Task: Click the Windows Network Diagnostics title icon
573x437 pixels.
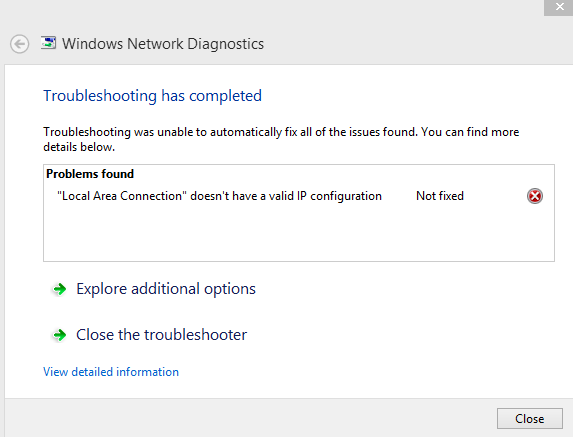Action: (x=48, y=43)
